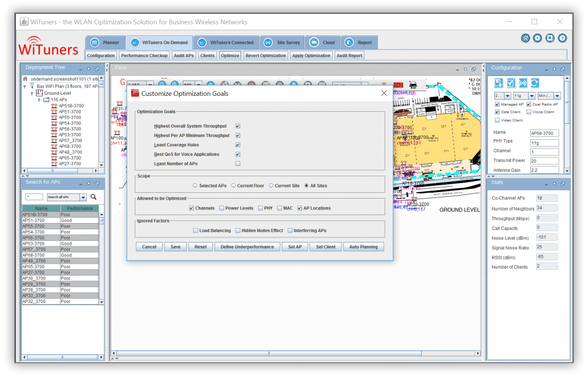Click the helmet icon in Floor toolbar
The height and width of the screenshot is (376, 588).
click(x=413, y=84)
